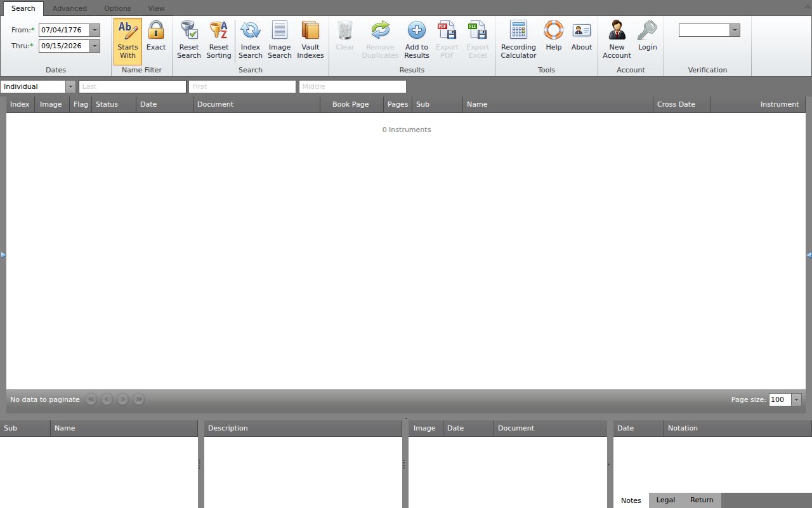812x508 pixels.
Task: Click the Export Excel icon
Action: pyautogui.click(x=478, y=30)
